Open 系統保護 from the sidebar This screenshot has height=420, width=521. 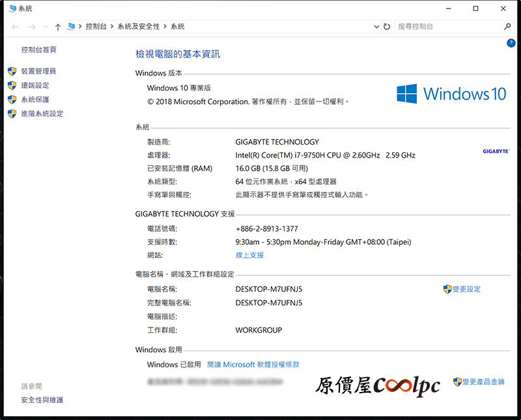point(35,100)
